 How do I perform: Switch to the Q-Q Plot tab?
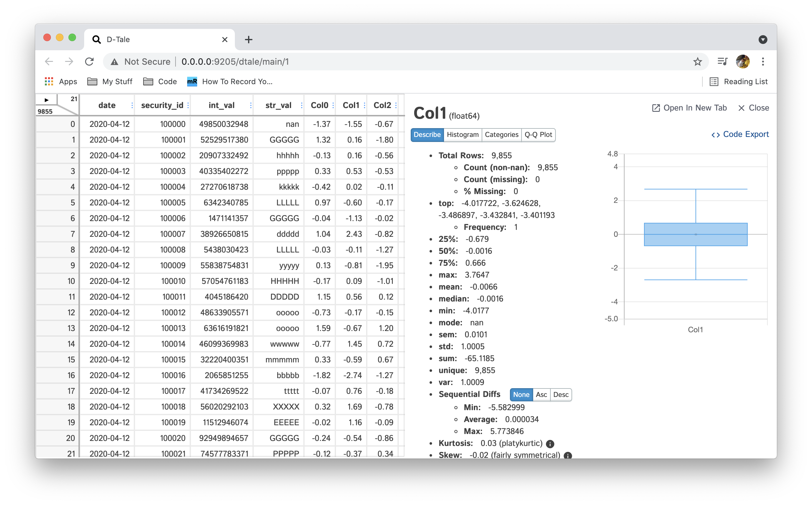538,135
